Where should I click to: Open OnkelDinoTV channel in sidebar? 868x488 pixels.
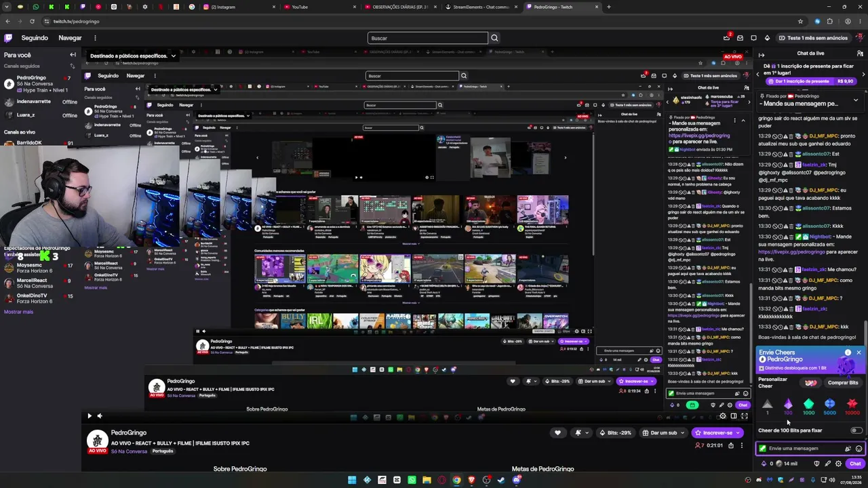pos(39,298)
